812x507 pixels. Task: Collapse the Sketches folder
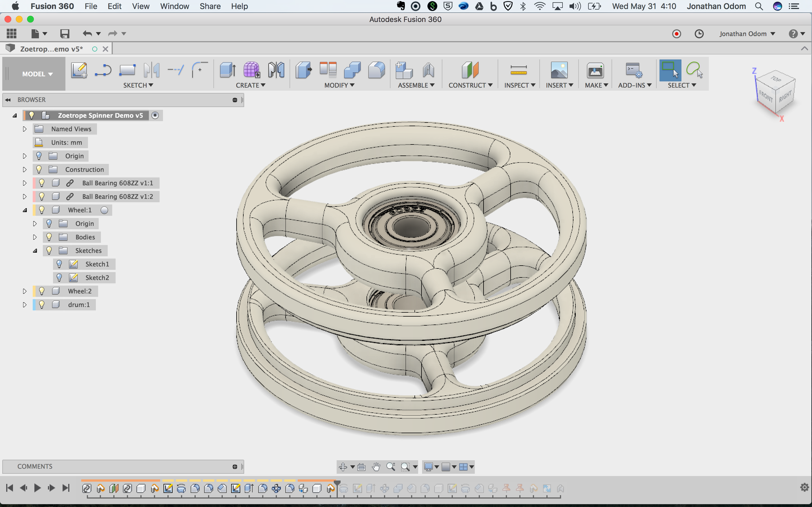[35, 251]
